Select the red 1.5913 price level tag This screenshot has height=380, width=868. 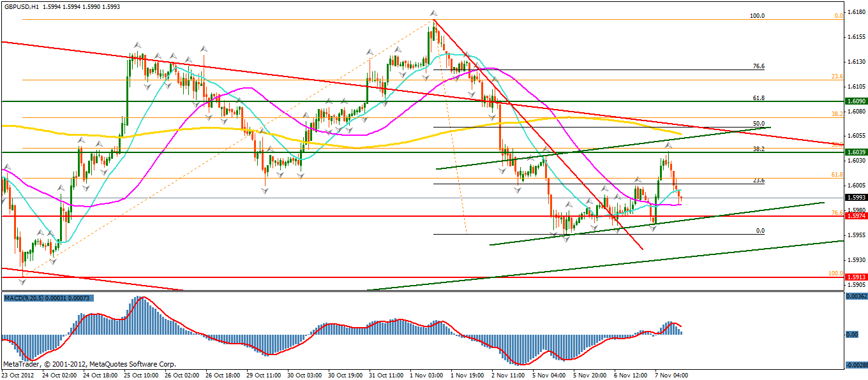(x=855, y=277)
